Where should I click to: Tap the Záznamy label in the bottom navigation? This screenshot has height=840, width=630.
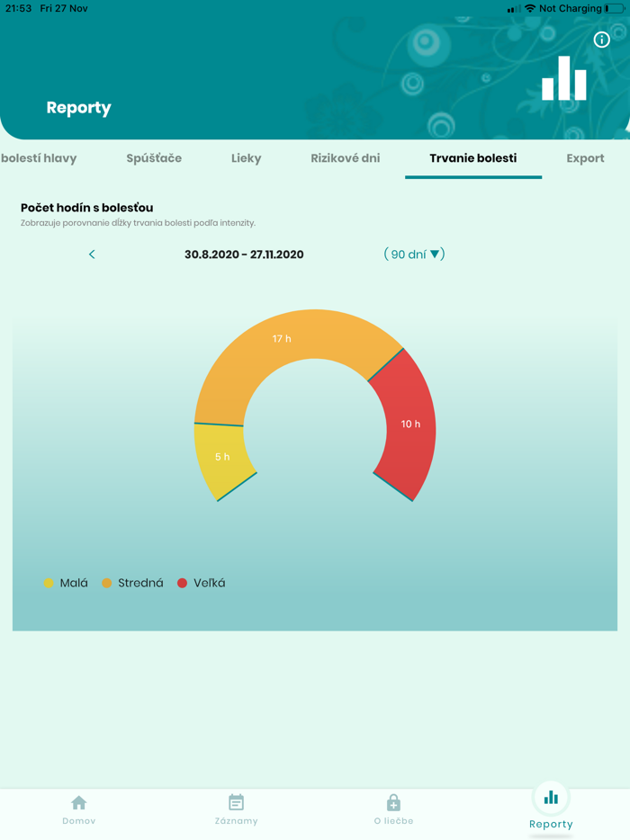coord(236,821)
